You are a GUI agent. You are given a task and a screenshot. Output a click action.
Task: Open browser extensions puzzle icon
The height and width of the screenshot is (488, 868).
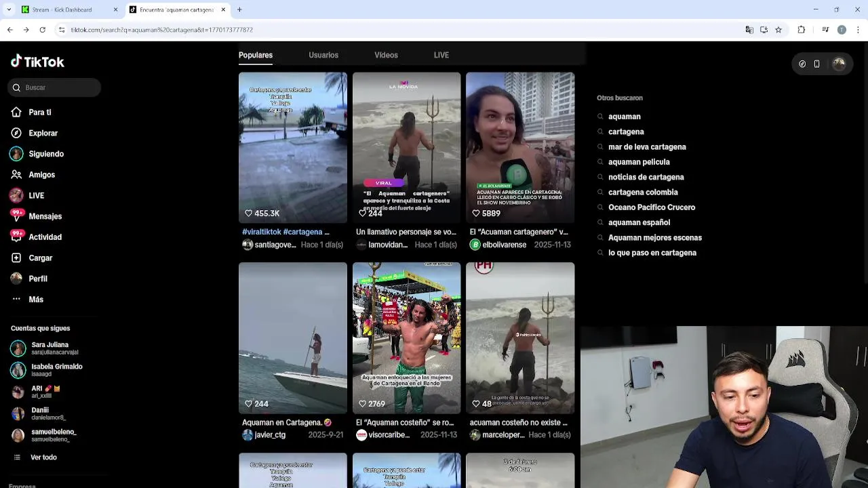click(801, 30)
